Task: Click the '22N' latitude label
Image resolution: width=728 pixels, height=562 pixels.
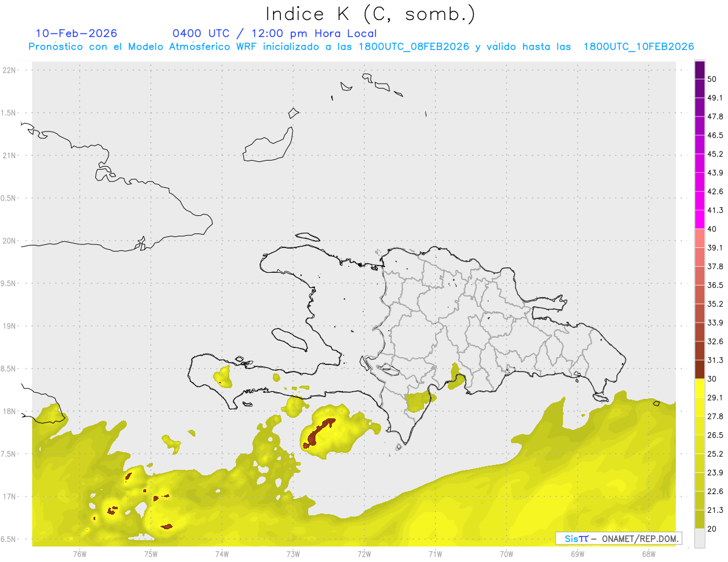Action: tap(9, 70)
